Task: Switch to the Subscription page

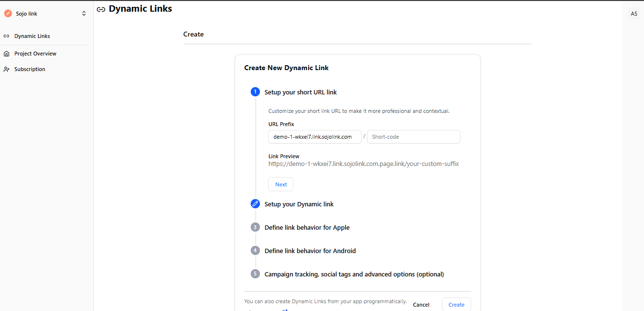Action: coord(29,69)
